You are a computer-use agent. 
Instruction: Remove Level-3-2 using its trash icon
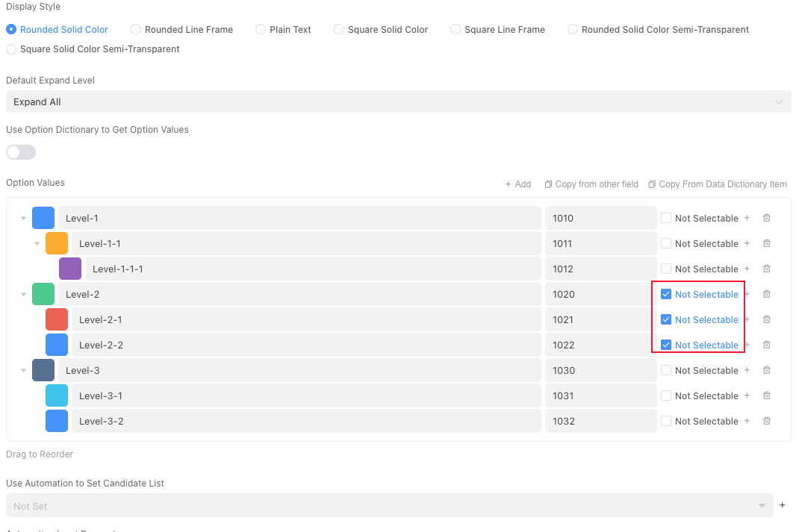pyautogui.click(x=766, y=421)
